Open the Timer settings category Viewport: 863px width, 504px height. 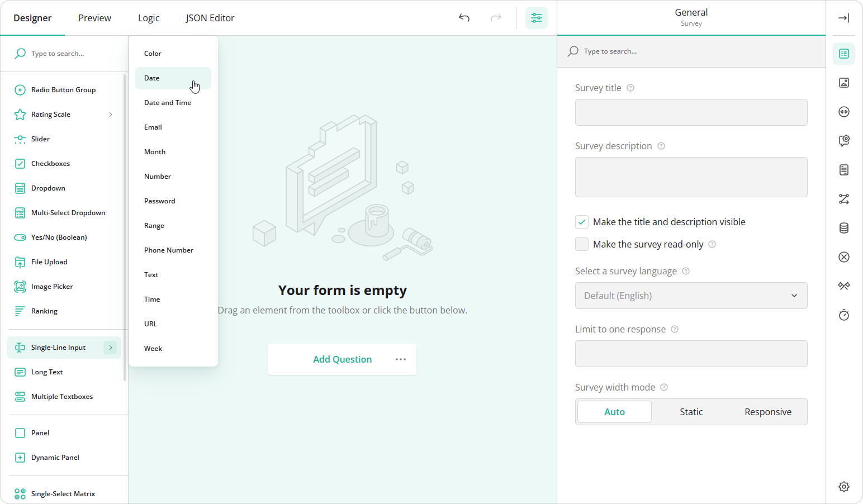click(x=844, y=315)
